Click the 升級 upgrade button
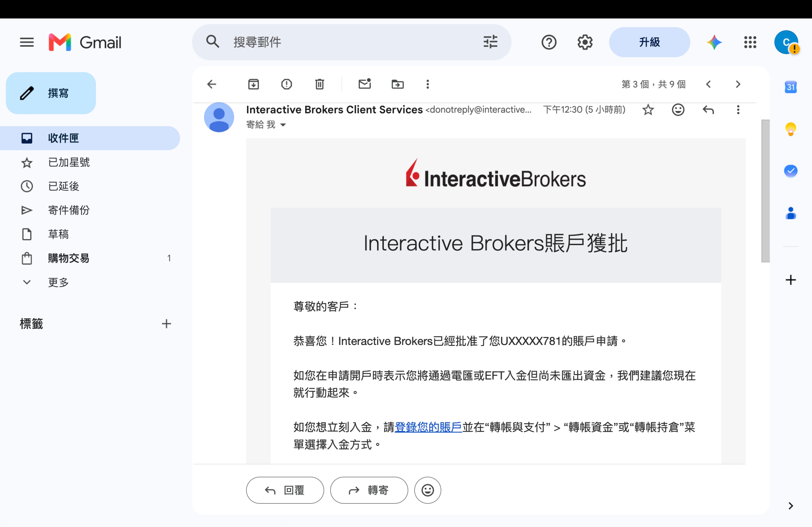Image resolution: width=812 pixels, height=527 pixels. [x=649, y=42]
